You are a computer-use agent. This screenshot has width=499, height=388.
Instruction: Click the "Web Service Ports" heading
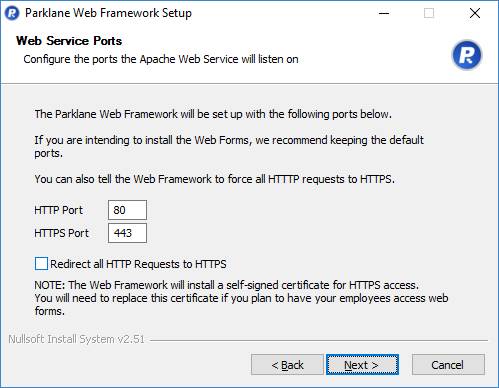[x=69, y=41]
